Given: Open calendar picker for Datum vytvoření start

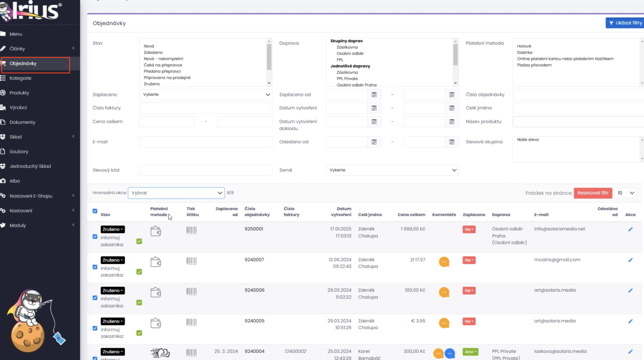Looking at the screenshot, I should (x=374, y=108).
